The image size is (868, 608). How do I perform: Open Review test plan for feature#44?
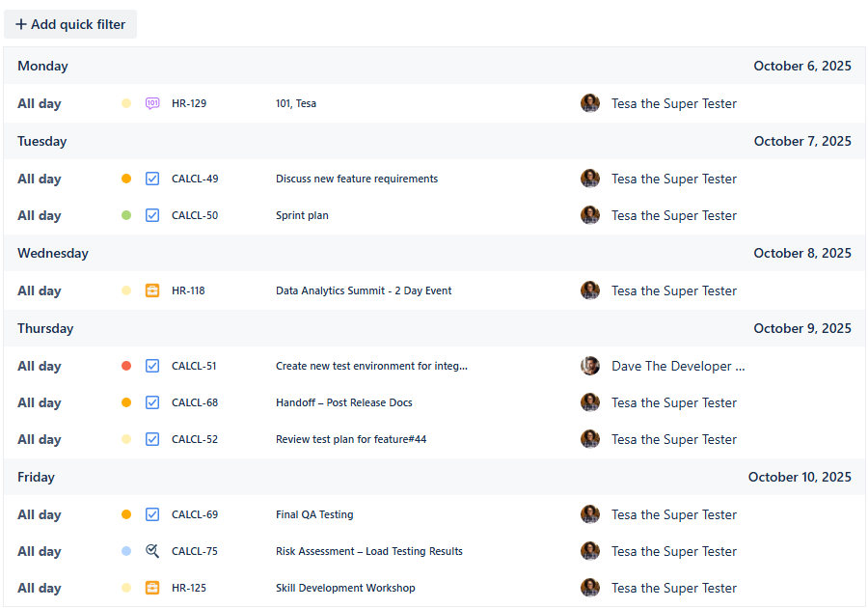click(x=350, y=439)
